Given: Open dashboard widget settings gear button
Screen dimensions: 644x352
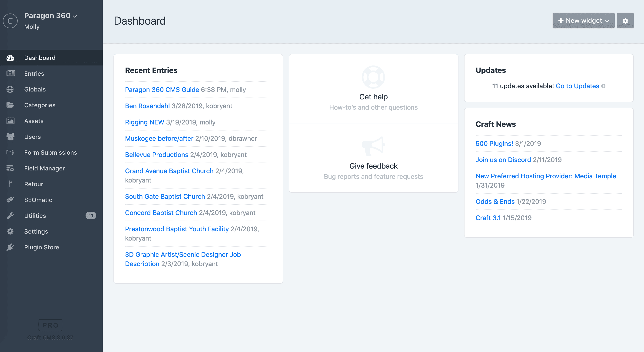Looking at the screenshot, I should point(625,20).
